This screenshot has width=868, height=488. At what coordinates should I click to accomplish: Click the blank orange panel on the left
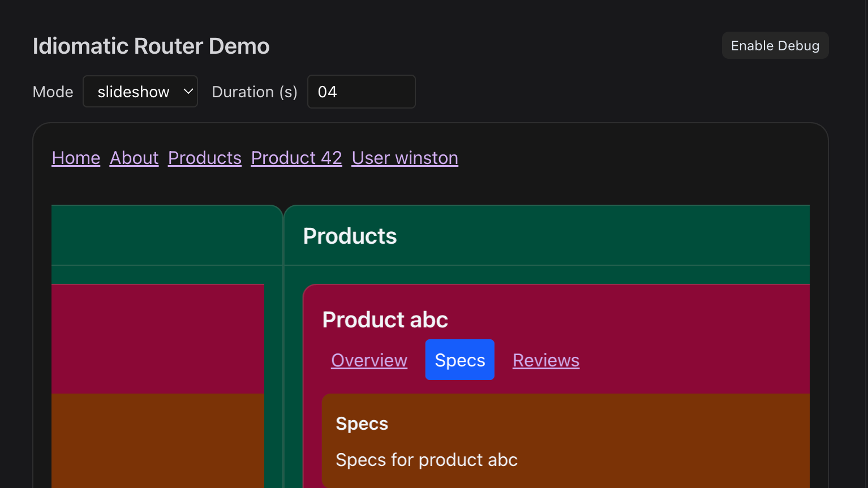158,440
